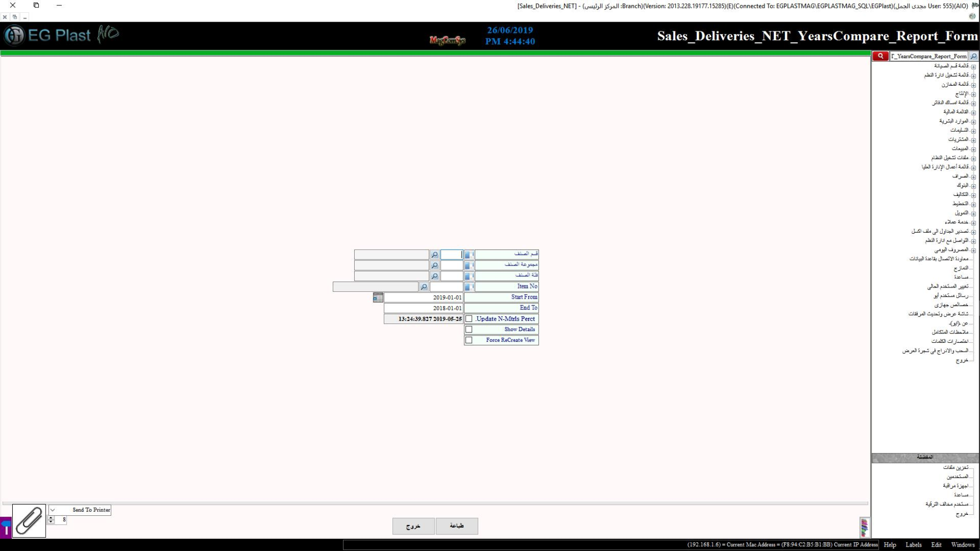Select خروج item in main tree
The height and width of the screenshot is (551, 980).
point(962,360)
